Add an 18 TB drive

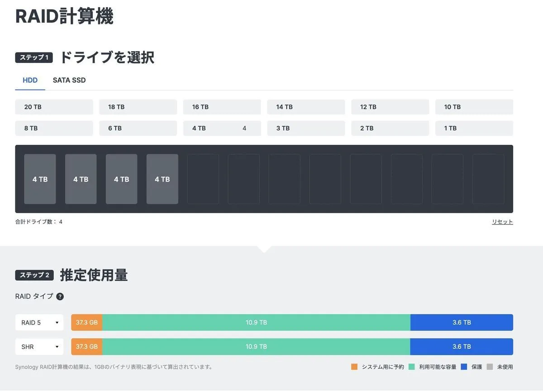(138, 107)
